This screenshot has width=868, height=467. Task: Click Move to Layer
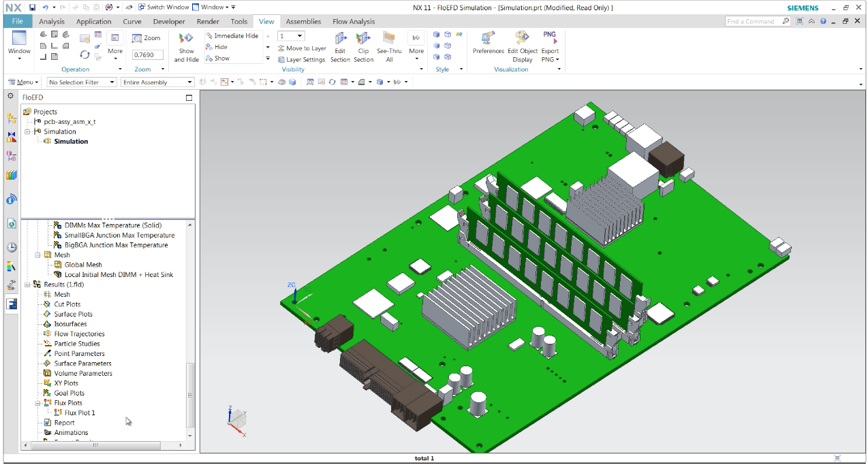[x=302, y=48]
